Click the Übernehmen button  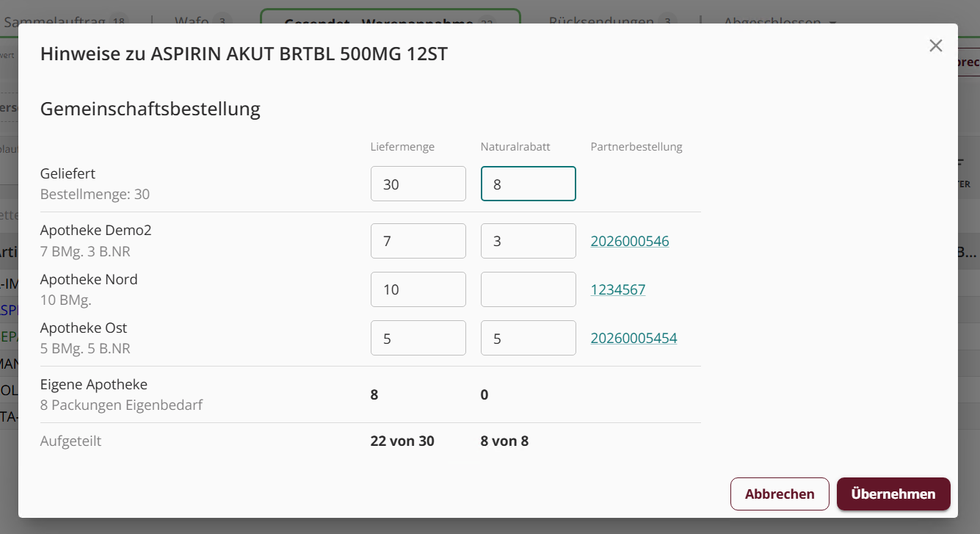pos(893,494)
